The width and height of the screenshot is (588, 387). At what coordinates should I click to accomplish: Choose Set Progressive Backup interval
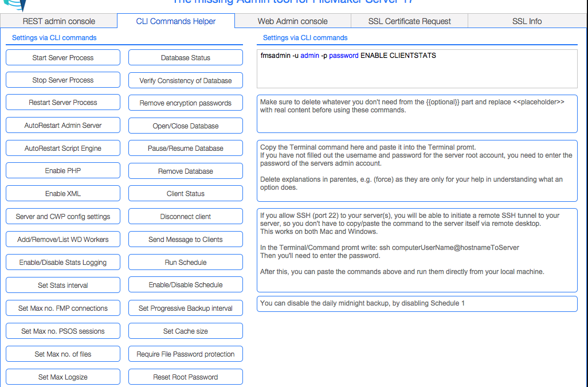186,308
